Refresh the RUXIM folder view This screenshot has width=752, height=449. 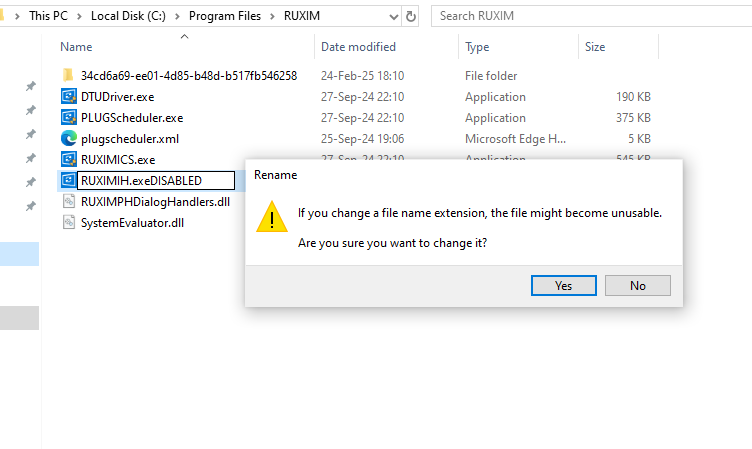click(411, 16)
